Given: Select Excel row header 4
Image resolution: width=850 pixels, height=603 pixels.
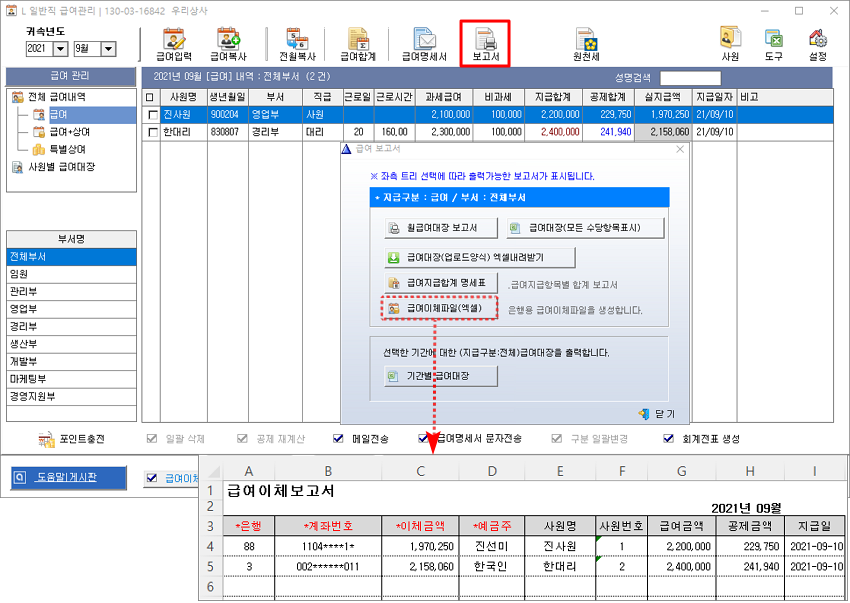Looking at the screenshot, I should (x=210, y=546).
